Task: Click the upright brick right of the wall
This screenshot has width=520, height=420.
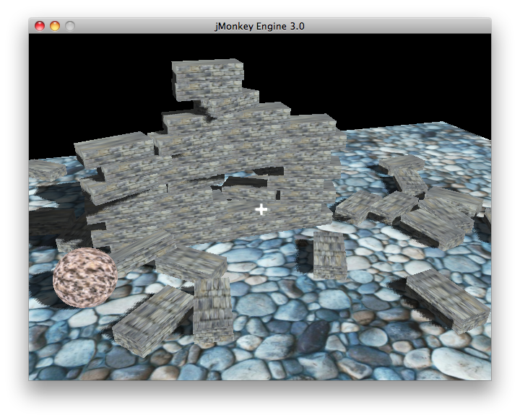Action: point(329,254)
